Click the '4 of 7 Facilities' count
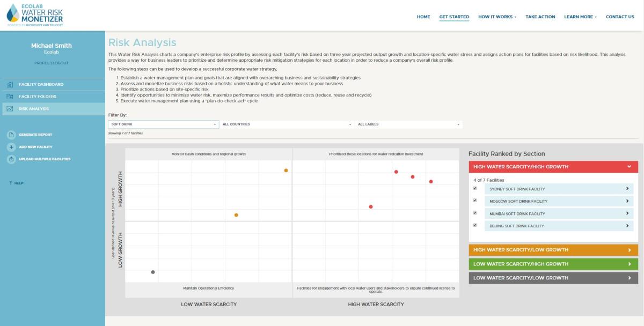 (489, 180)
